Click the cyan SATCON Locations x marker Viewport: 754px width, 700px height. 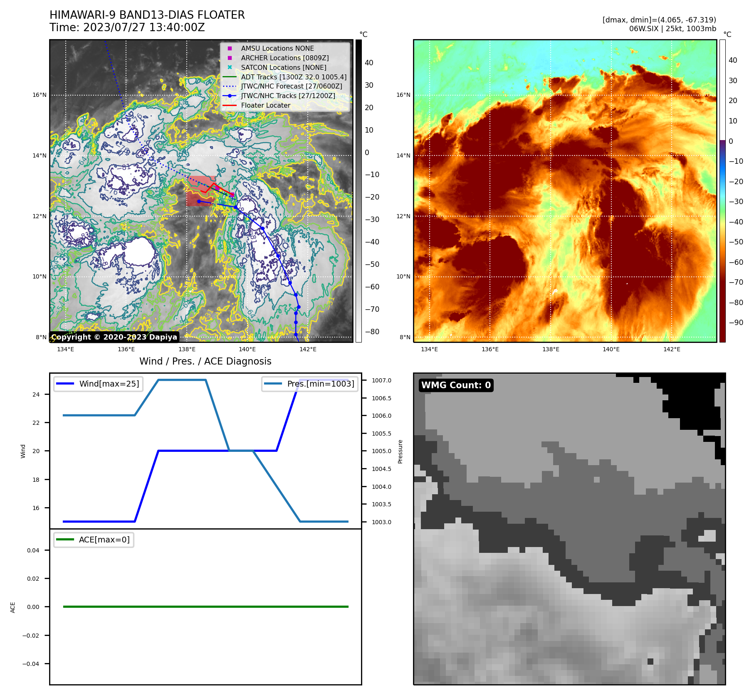[230, 67]
